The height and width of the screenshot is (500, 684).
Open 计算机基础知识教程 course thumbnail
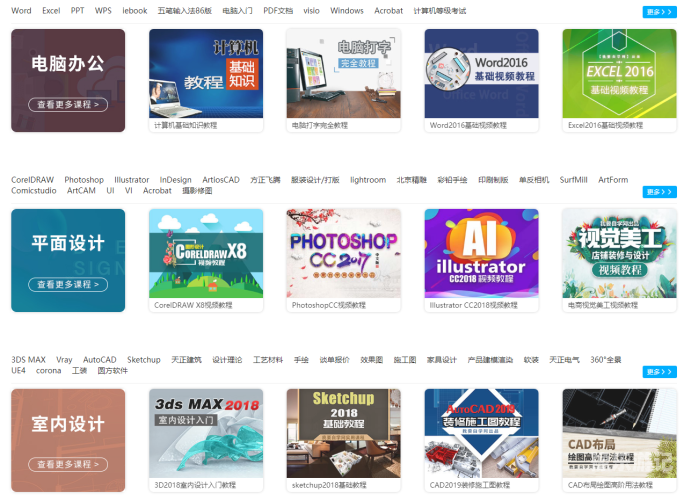(206, 73)
